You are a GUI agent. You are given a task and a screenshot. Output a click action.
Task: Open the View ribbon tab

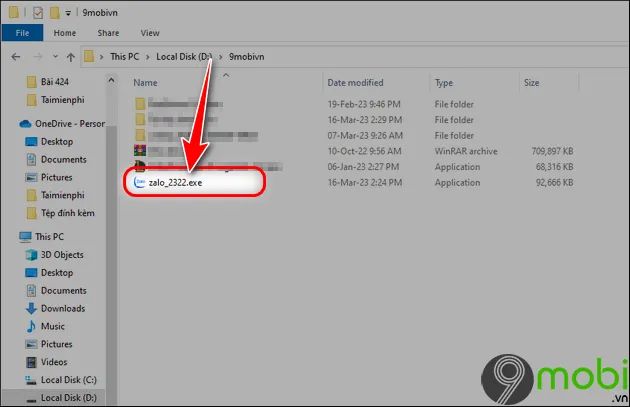pos(150,33)
